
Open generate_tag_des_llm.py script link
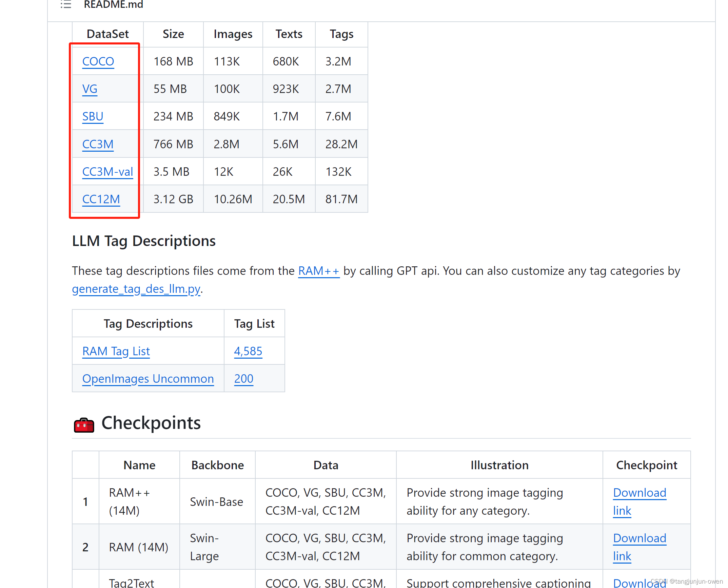click(x=136, y=289)
